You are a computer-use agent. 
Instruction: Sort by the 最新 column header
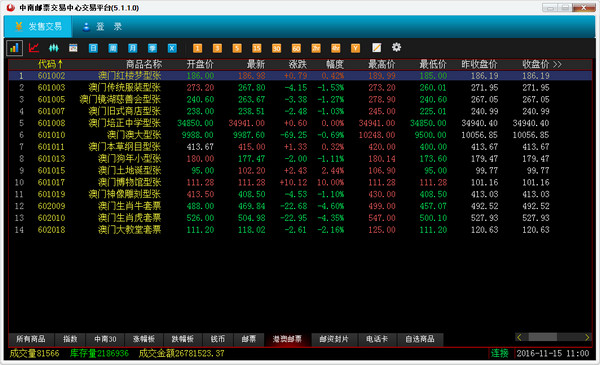[256, 64]
